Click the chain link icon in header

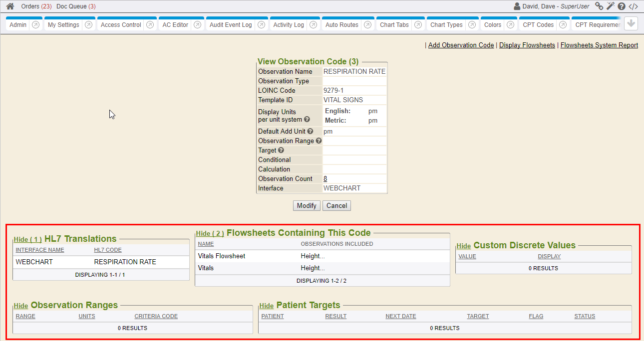click(x=599, y=6)
